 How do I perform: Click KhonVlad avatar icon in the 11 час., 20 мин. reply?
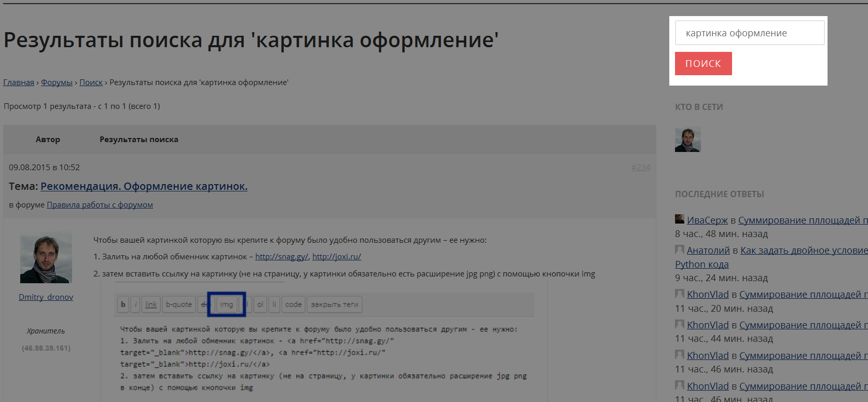tap(680, 294)
